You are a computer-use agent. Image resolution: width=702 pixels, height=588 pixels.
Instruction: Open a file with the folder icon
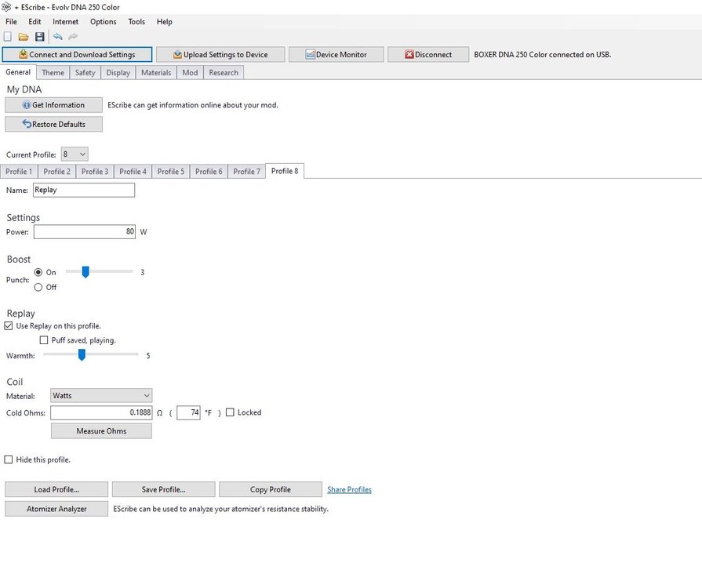(24, 37)
